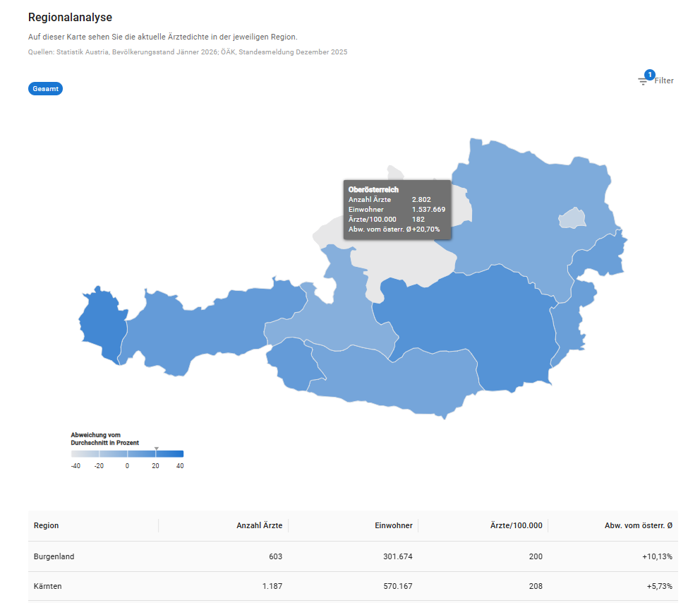
Task: Sort table by Anzahl Ärzte column
Action: click(260, 526)
